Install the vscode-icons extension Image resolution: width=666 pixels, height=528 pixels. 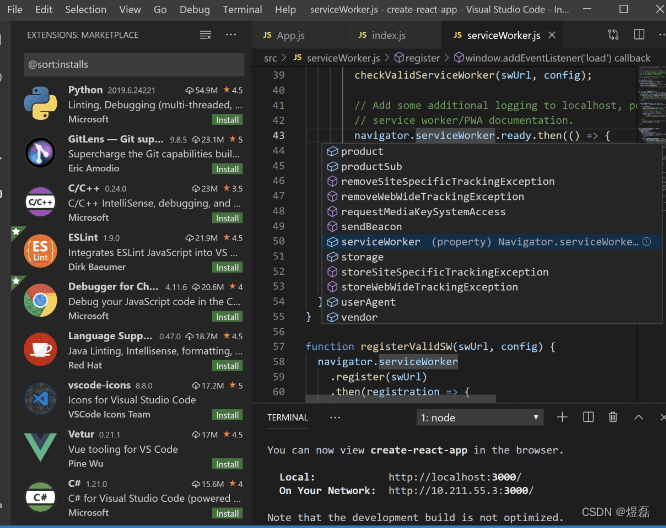click(x=227, y=415)
